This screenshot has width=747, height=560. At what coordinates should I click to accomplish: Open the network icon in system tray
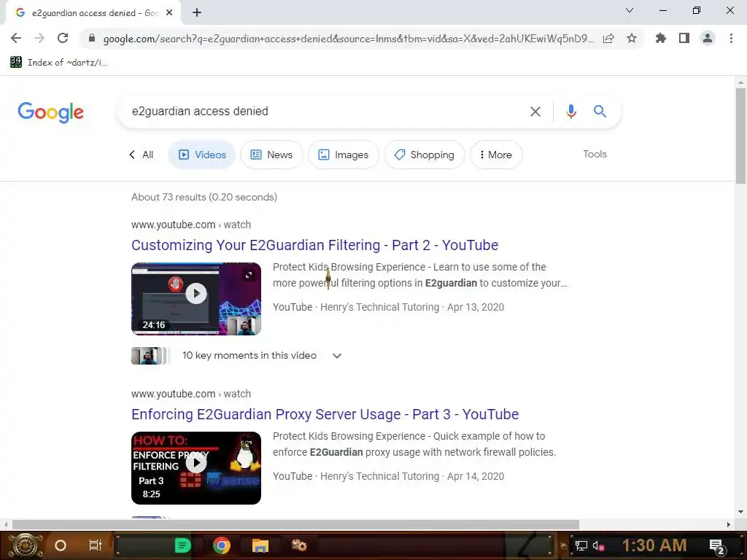581,546
